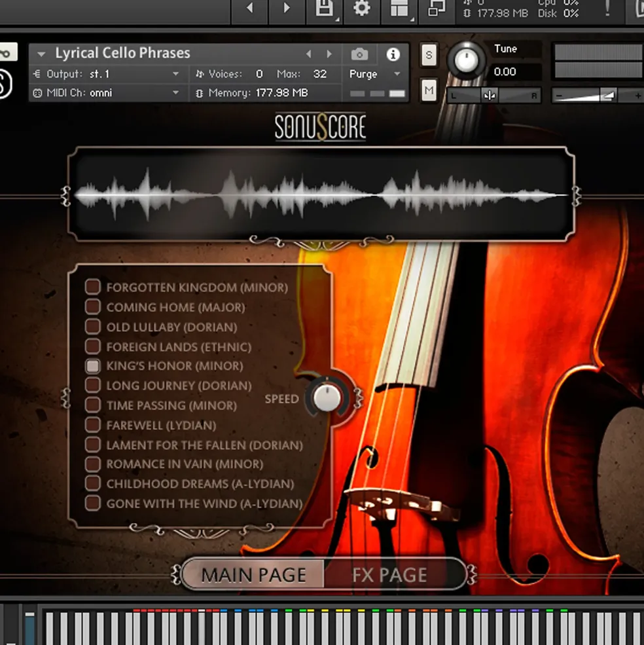
Task: Show instrument info with the i icon
Action: pos(393,54)
